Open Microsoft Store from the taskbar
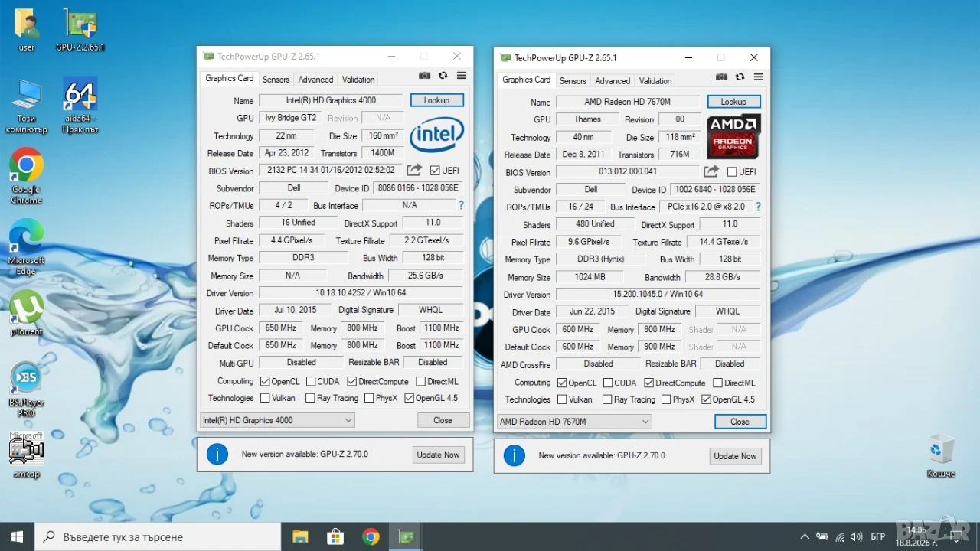Viewport: 980px width, 551px height. point(335,536)
